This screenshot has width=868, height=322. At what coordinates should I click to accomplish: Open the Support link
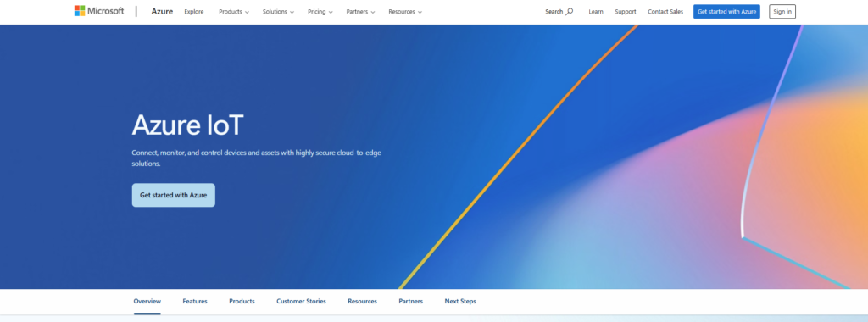(x=626, y=12)
